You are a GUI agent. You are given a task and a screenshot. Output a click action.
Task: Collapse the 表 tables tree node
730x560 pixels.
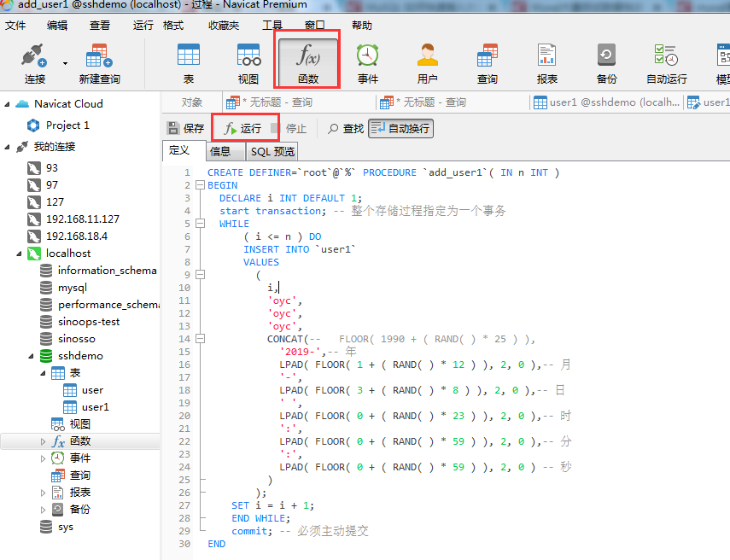(x=43, y=373)
